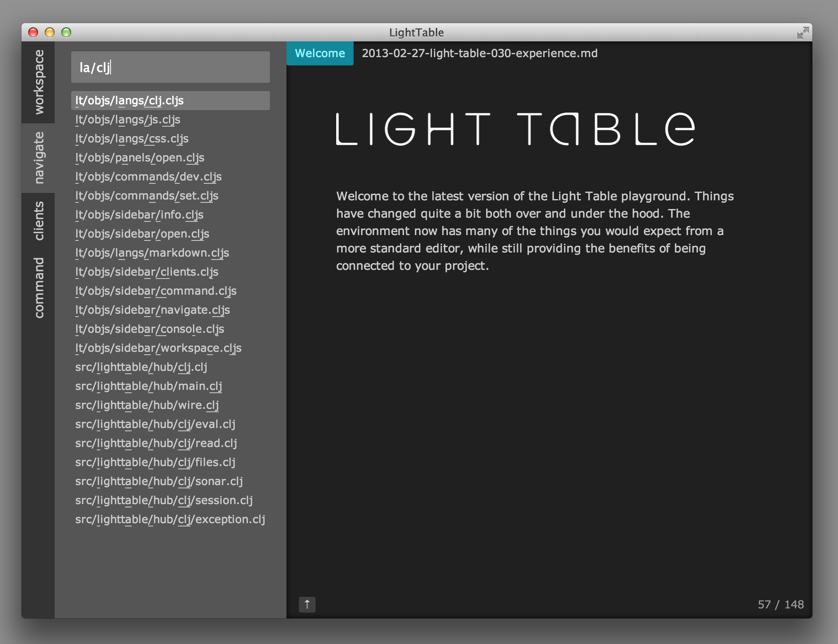Open the command sidebar tab
838x644 pixels.
click(x=39, y=288)
